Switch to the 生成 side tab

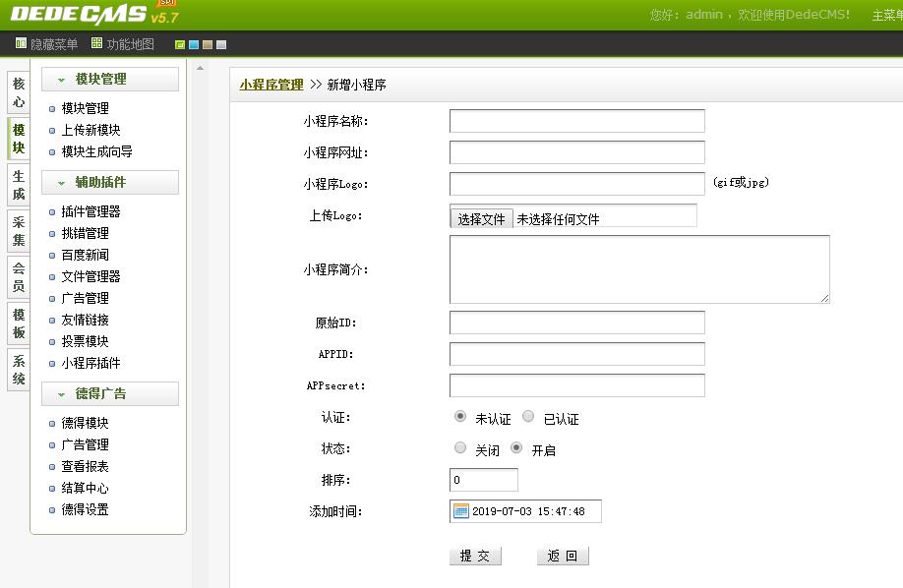[19, 185]
